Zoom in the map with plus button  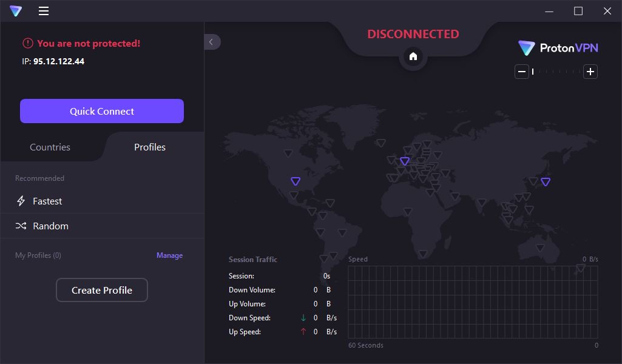tap(590, 72)
